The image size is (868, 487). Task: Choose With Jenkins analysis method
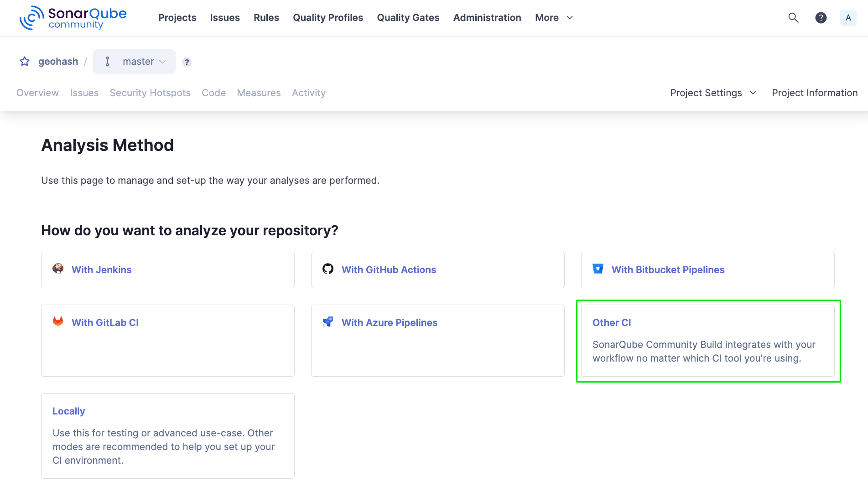click(168, 270)
